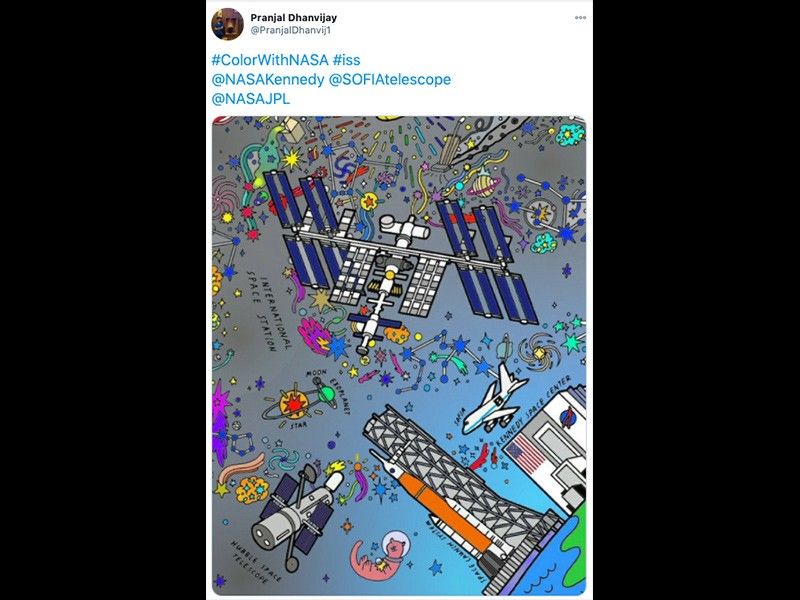Open the tweet's three-dot more options menu

click(x=580, y=17)
